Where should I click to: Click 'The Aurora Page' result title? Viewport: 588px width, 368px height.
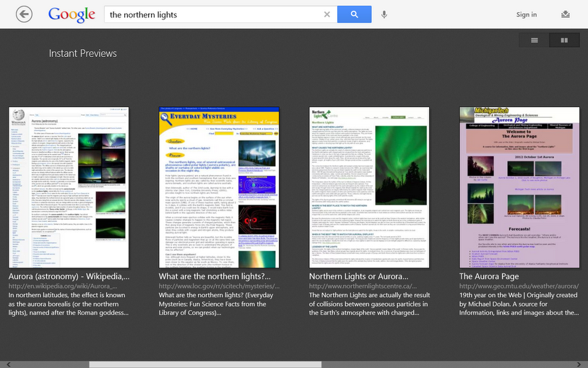click(x=489, y=276)
